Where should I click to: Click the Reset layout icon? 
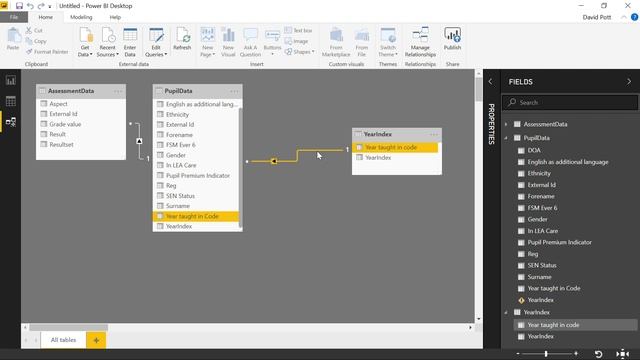[x=598, y=353]
